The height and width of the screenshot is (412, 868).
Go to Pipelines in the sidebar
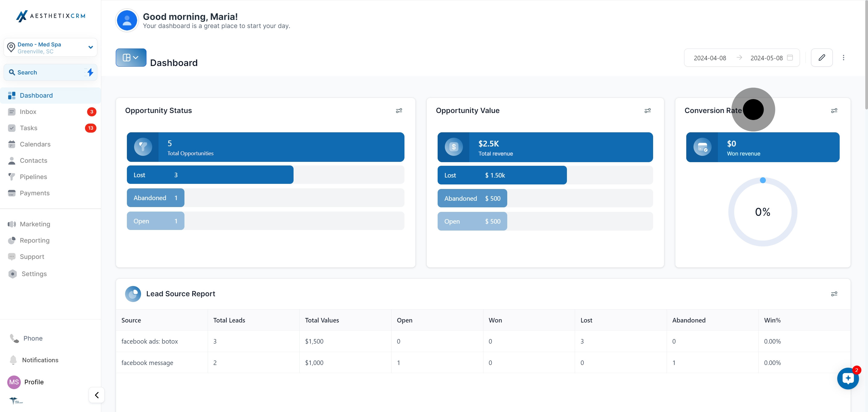(x=33, y=177)
